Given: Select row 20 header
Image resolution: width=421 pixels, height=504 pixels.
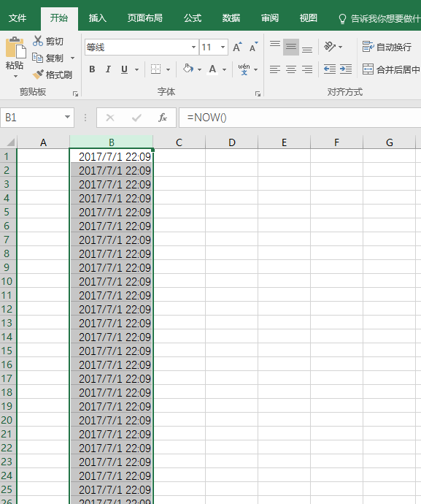Looking at the screenshot, I should (8, 420).
